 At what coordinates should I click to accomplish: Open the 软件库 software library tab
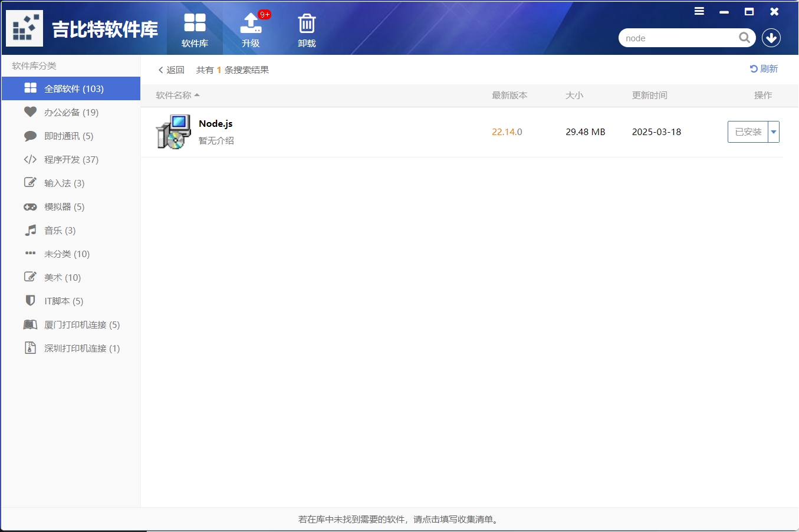point(195,30)
